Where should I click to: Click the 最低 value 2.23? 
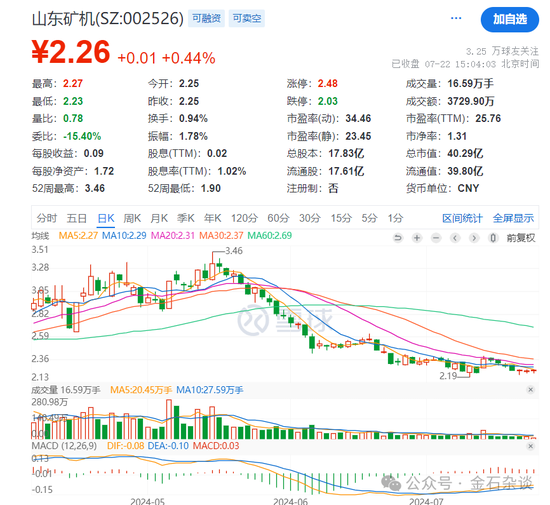[73, 101]
